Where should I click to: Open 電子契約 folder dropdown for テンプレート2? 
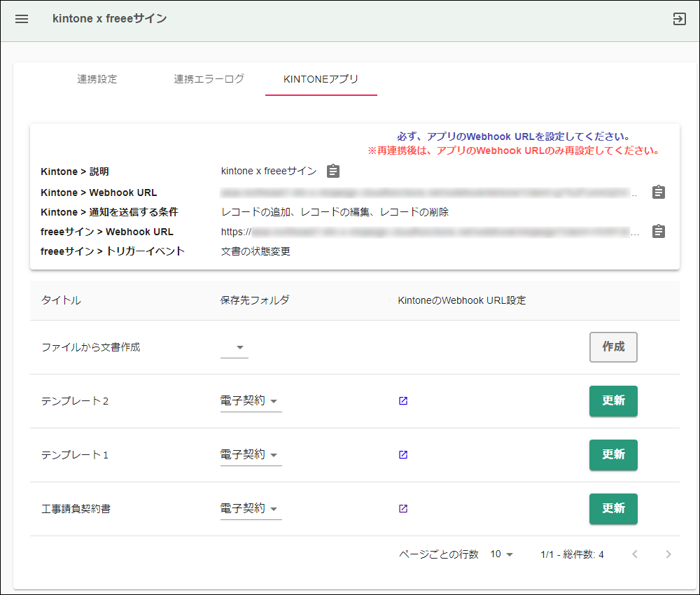coord(251,401)
